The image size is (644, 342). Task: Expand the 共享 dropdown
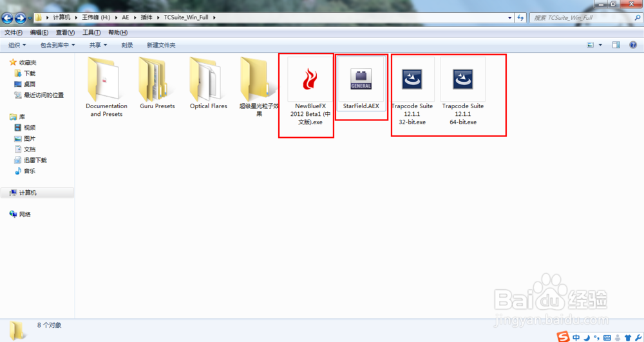[x=98, y=44]
